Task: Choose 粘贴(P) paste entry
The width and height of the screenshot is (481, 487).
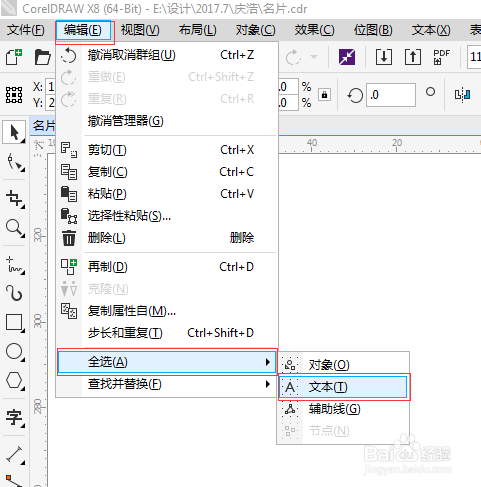Action: (x=167, y=194)
